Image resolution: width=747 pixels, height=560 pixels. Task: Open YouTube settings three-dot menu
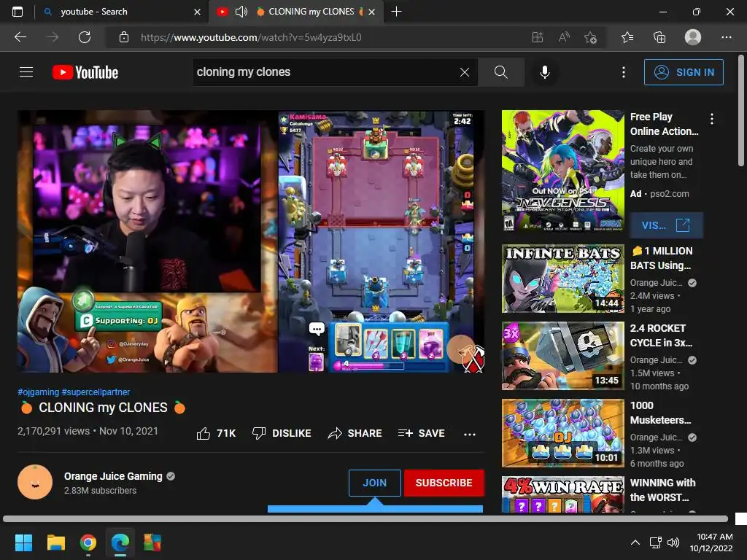pyautogui.click(x=623, y=72)
